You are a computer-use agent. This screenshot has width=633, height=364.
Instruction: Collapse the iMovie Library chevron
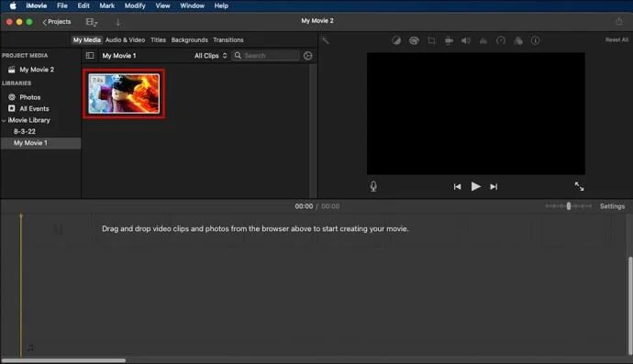(4, 120)
